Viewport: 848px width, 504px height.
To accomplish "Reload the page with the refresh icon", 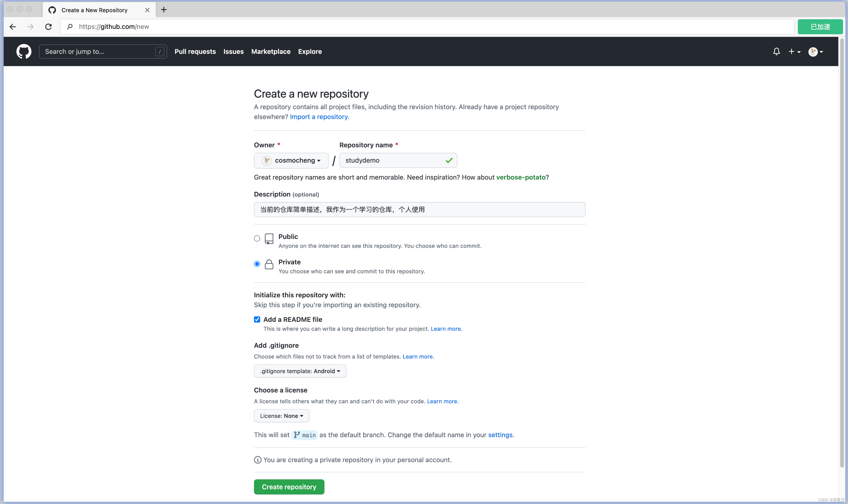I will pyautogui.click(x=48, y=26).
